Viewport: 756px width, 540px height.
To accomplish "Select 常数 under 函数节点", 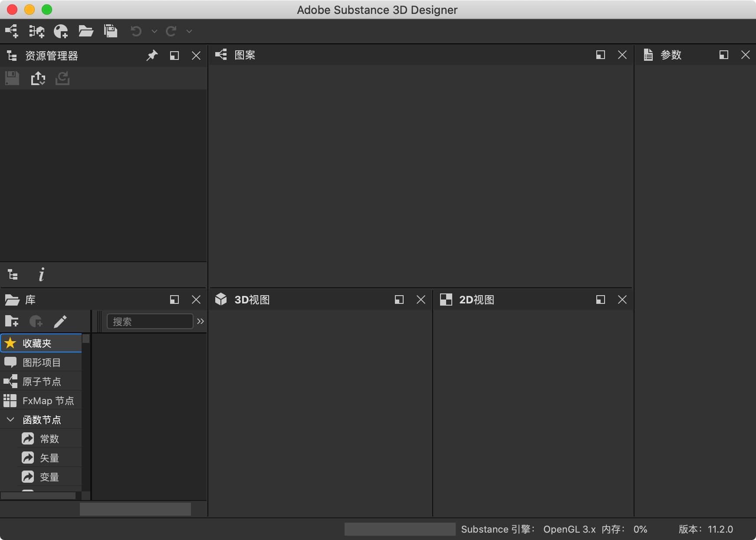I will pos(50,438).
